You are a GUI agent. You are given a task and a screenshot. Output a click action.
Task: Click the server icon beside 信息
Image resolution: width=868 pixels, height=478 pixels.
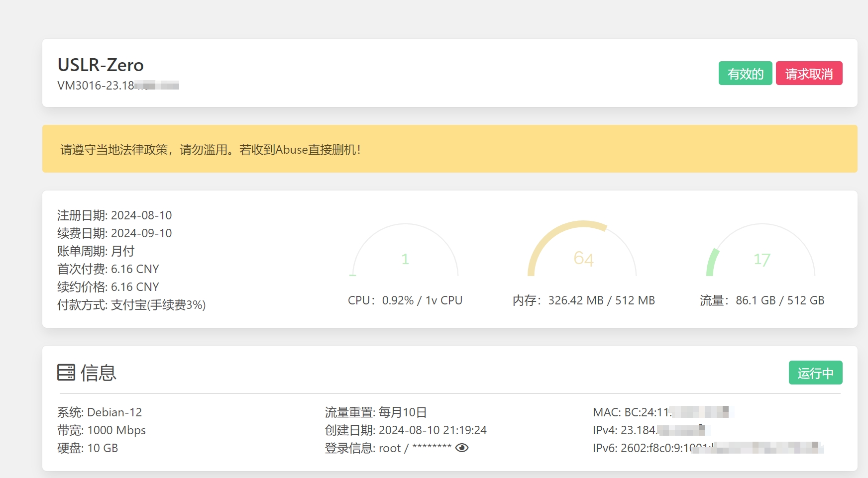(x=66, y=373)
